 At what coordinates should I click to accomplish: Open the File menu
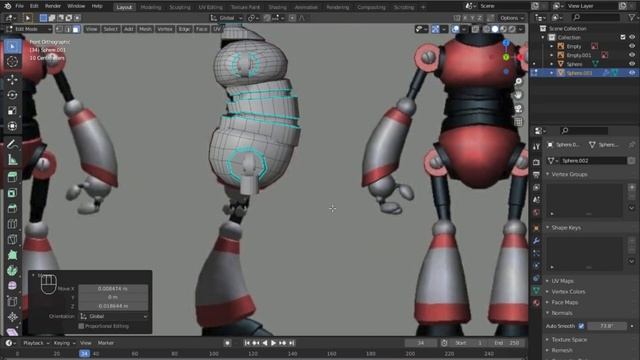point(19,6)
